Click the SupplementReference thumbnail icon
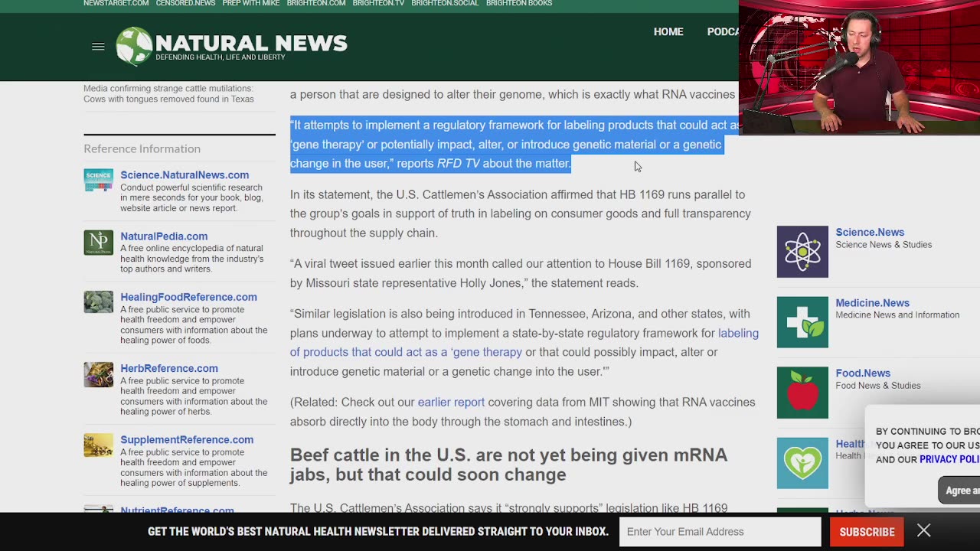Image resolution: width=980 pixels, height=551 pixels. pyautogui.click(x=98, y=445)
